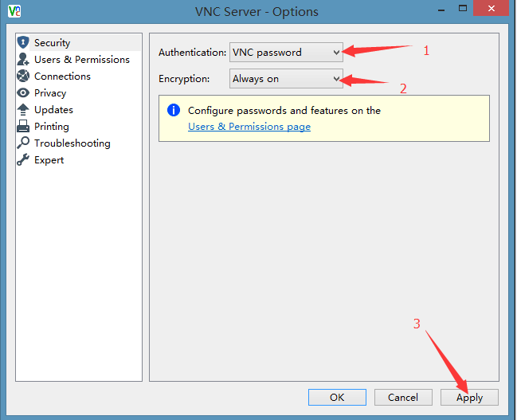Click the Privacy eye icon
Screen dimensions: 517x420
(x=23, y=93)
